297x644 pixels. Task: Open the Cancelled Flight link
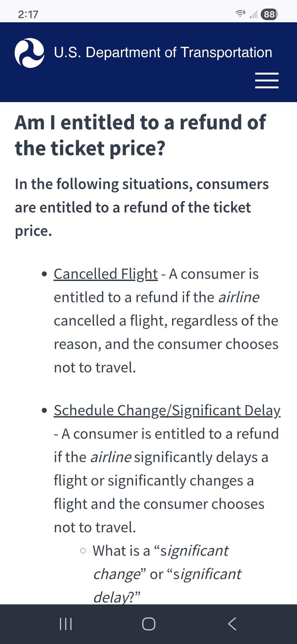click(x=106, y=274)
